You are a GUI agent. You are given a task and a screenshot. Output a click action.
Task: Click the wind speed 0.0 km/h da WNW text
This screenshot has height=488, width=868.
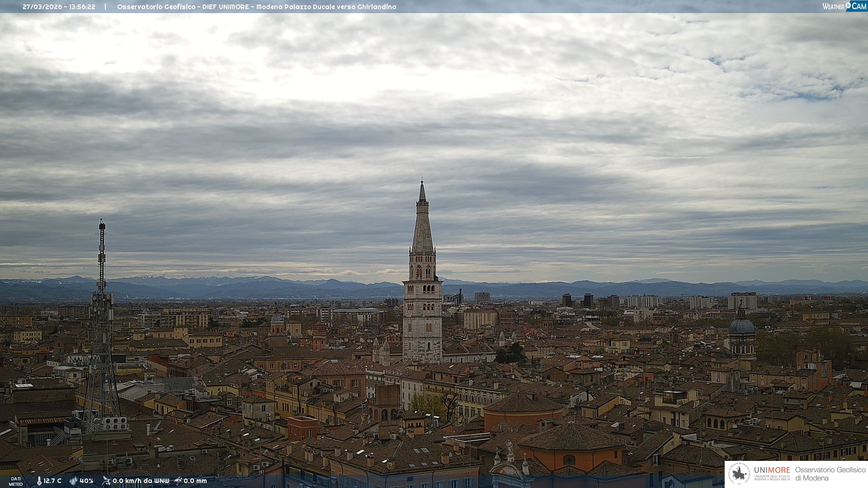click(x=141, y=481)
